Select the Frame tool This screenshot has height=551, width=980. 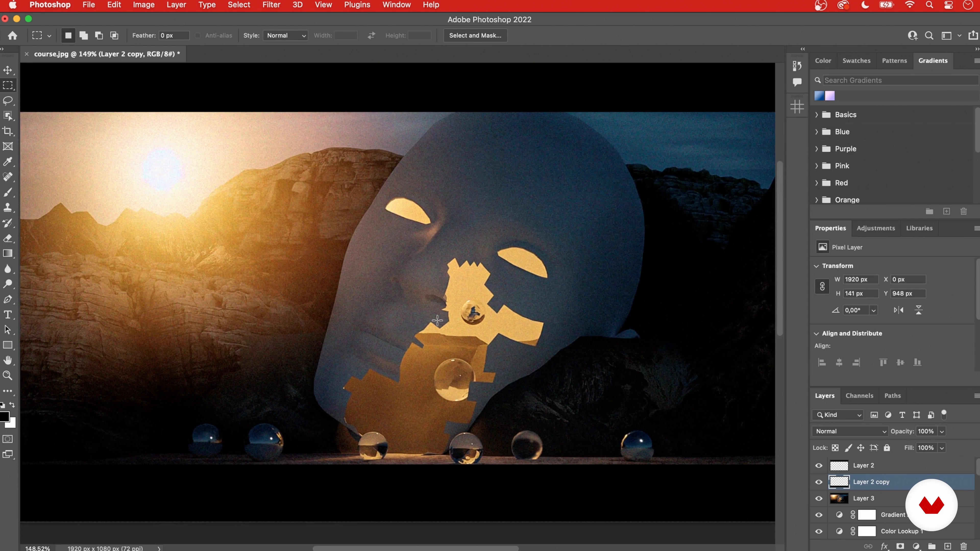(x=8, y=146)
